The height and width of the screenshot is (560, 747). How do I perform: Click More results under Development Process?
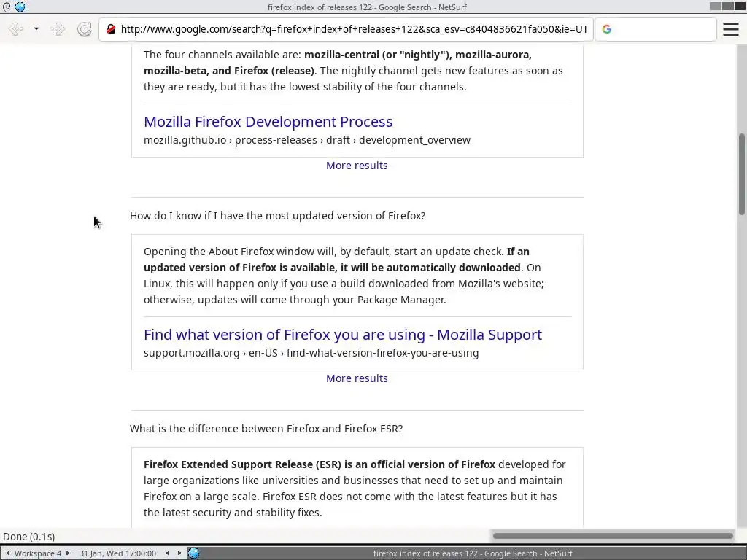(357, 166)
